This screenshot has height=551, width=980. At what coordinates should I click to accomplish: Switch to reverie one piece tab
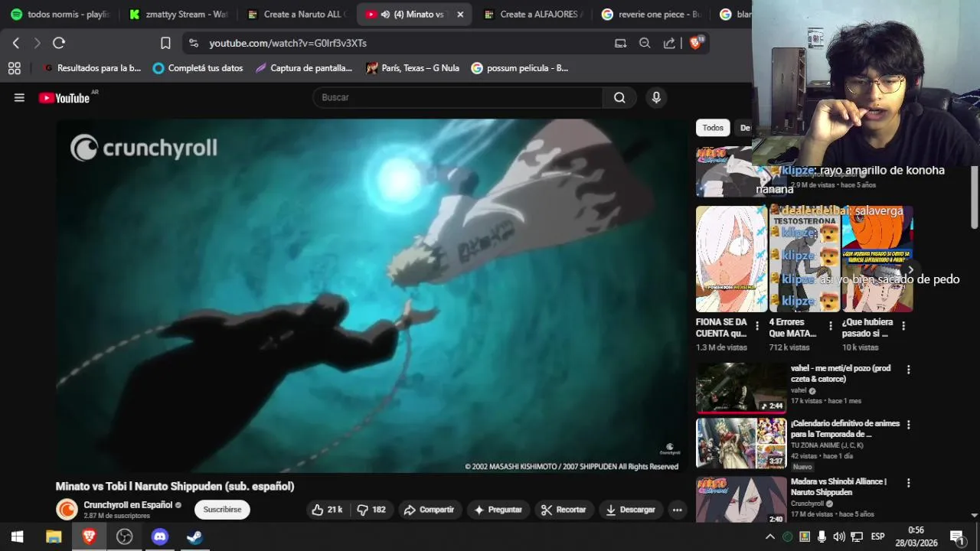point(652,15)
